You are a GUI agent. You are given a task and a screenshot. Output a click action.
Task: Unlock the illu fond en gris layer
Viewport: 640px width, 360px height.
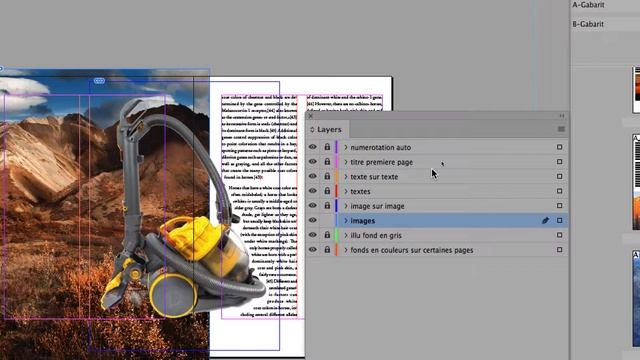[x=327, y=235]
